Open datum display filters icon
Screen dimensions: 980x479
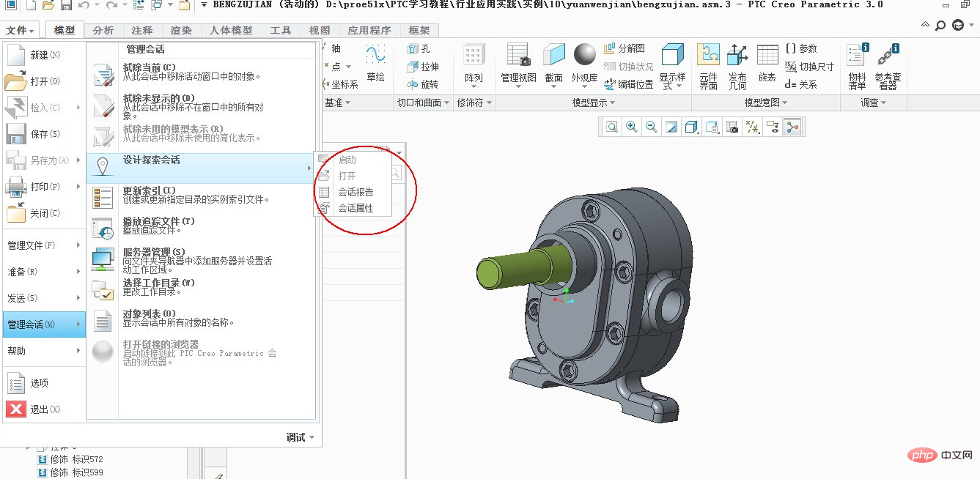[752, 127]
